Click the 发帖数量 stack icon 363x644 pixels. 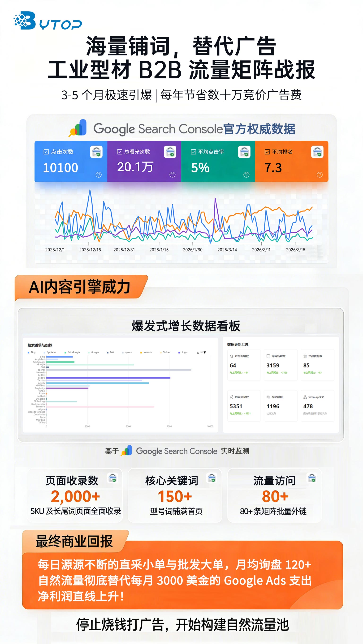tap(268, 397)
